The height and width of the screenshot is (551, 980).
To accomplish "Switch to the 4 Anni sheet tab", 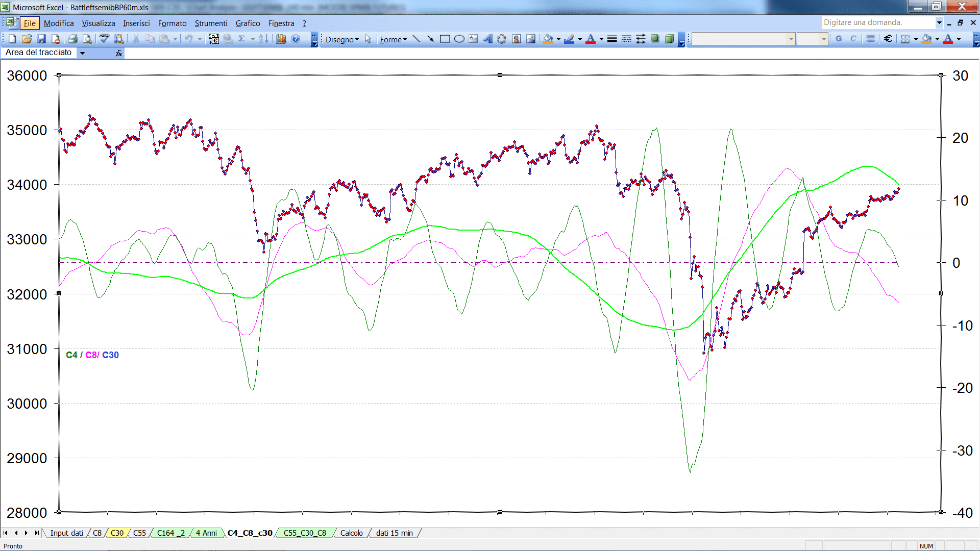I will tap(206, 533).
